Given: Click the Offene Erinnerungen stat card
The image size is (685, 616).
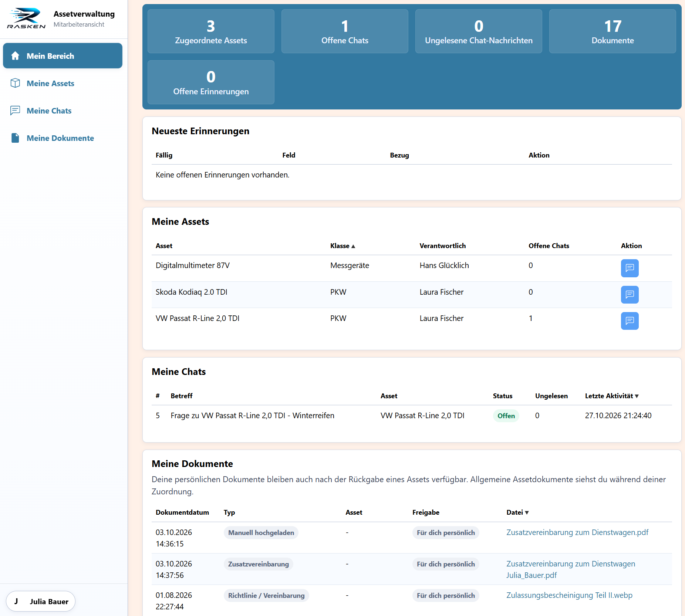Looking at the screenshot, I should tap(211, 82).
